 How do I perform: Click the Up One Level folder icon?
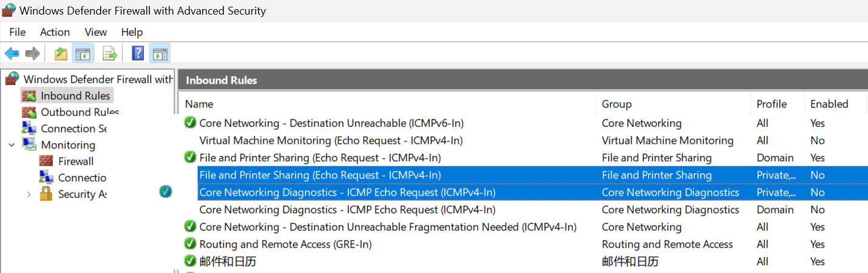coord(61,53)
